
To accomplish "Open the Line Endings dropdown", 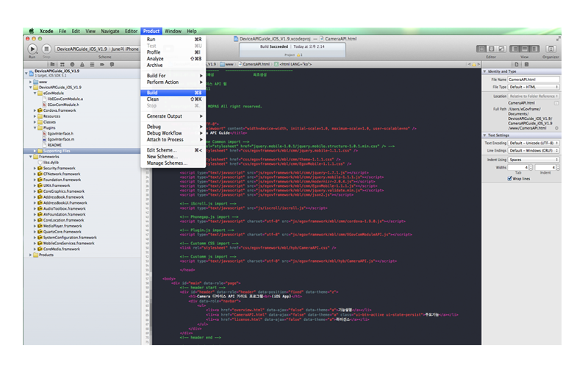I will (x=534, y=151).
